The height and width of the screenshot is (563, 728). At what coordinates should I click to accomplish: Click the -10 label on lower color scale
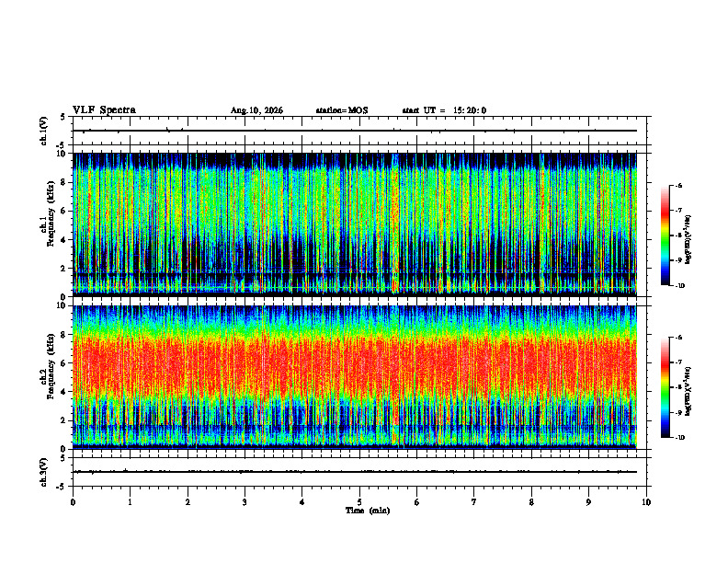[x=678, y=438]
